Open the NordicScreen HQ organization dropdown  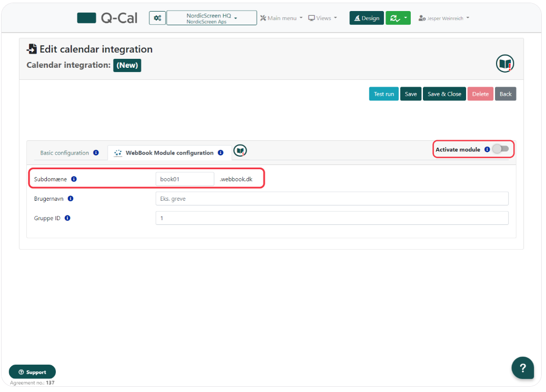point(211,18)
